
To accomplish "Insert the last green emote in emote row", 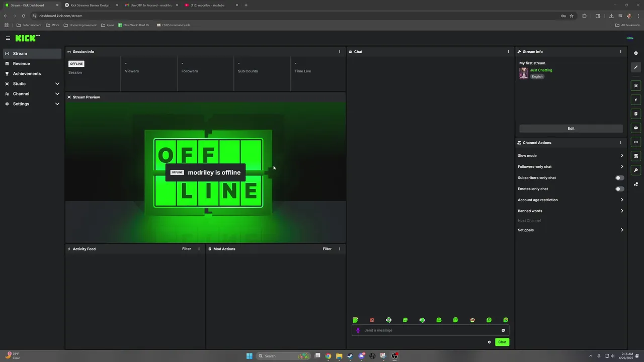I will coord(506,320).
